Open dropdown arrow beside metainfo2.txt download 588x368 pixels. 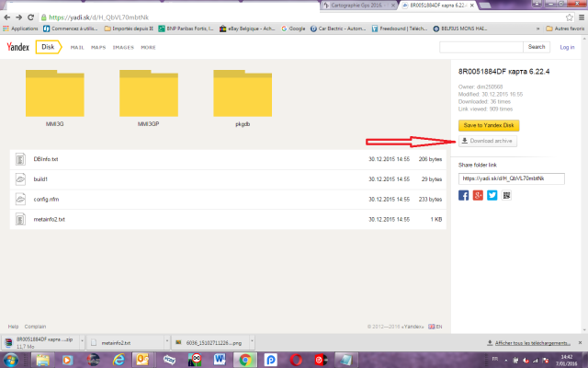point(163,341)
